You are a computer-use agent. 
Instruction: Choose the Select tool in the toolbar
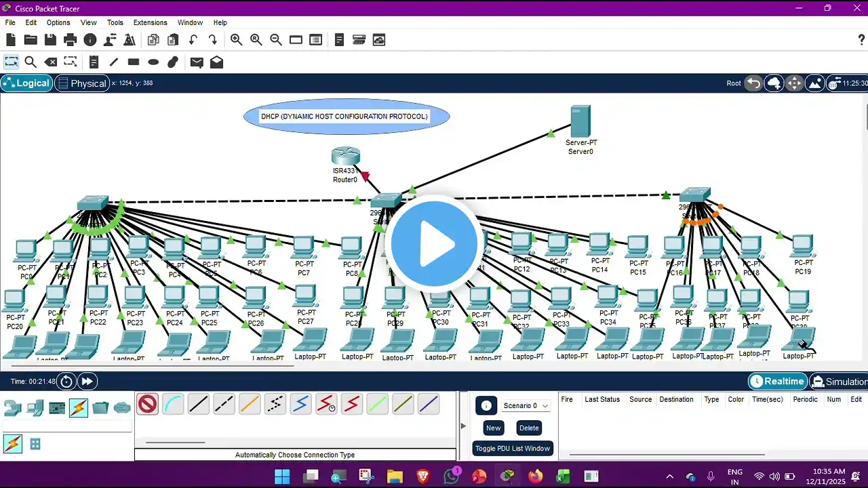pyautogui.click(x=12, y=62)
